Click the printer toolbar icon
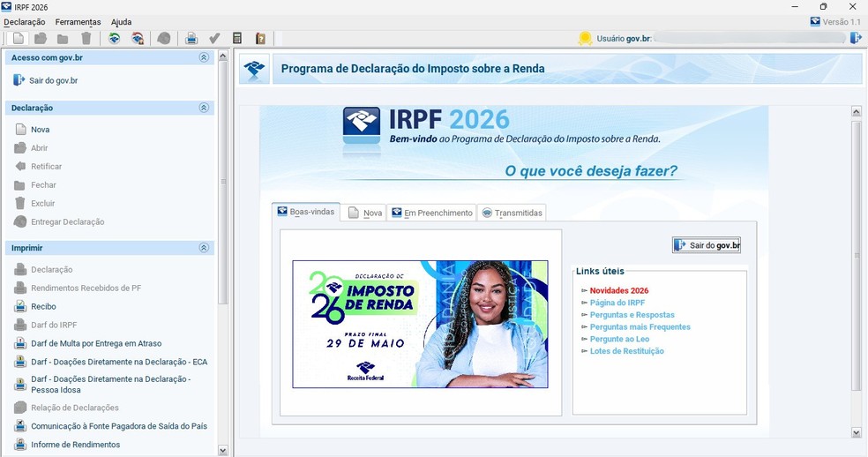The width and height of the screenshot is (868, 457). click(191, 38)
